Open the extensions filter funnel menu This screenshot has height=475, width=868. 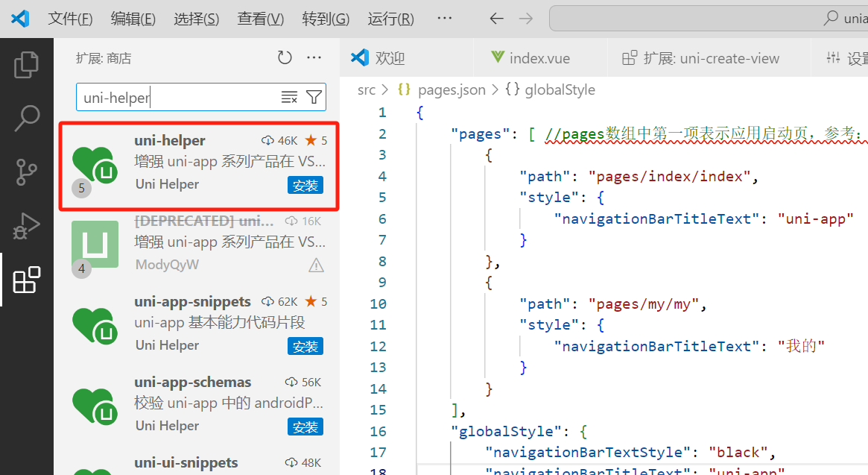pyautogui.click(x=314, y=98)
